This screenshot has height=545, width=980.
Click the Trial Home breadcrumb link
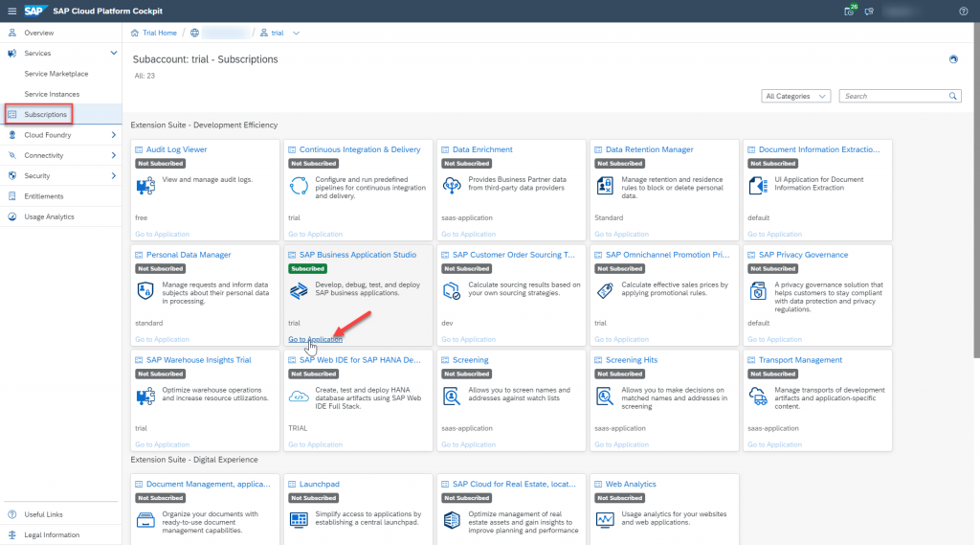[160, 34]
